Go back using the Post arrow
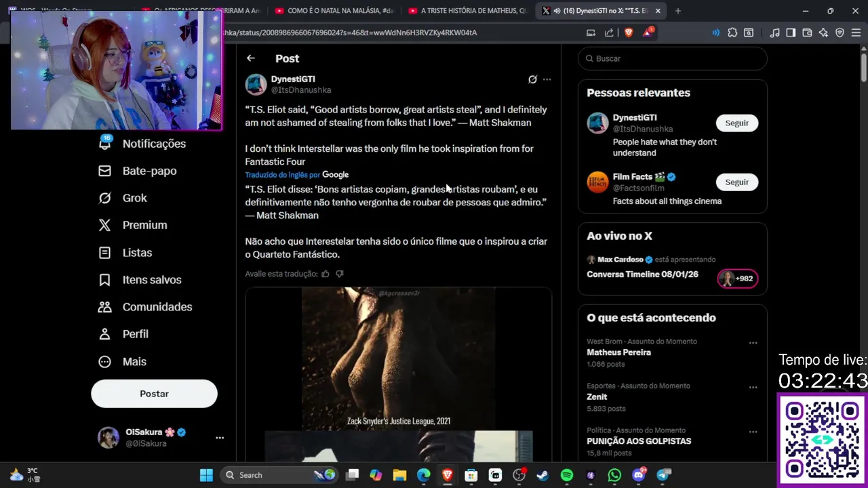Viewport: 868px width, 488px height. tap(251, 58)
